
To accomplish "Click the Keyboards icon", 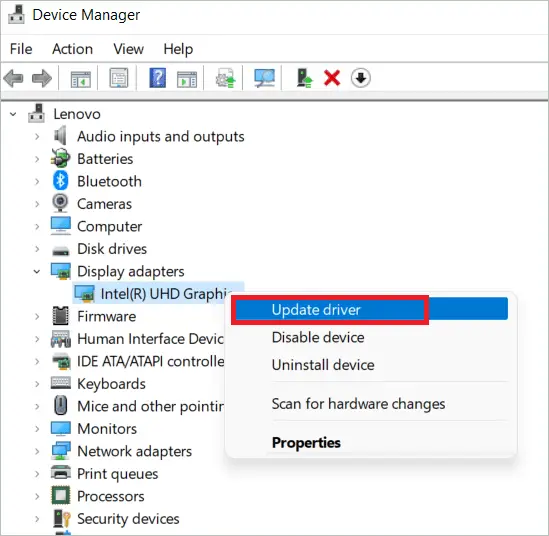I will [61, 383].
